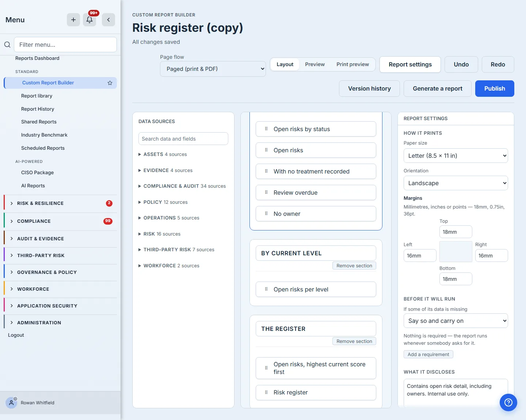Open the missing data behavior dropdown
The height and width of the screenshot is (420, 526).
pyautogui.click(x=456, y=321)
